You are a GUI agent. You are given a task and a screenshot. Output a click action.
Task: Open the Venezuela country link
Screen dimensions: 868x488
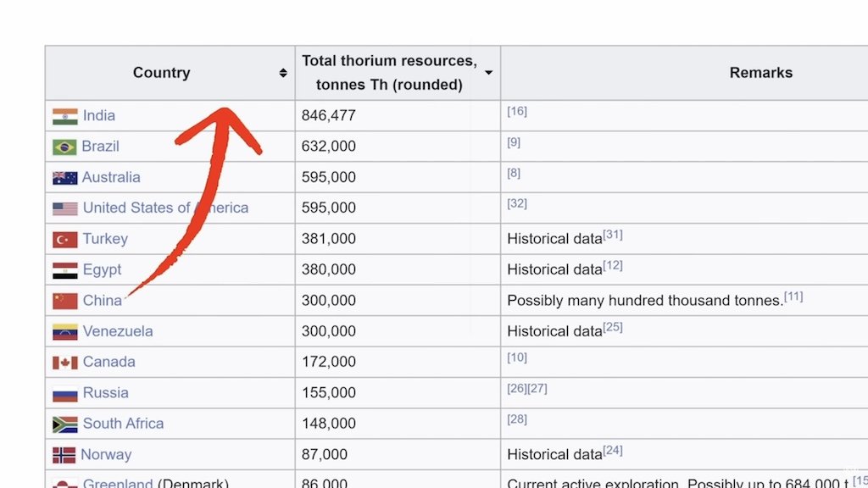(x=118, y=331)
